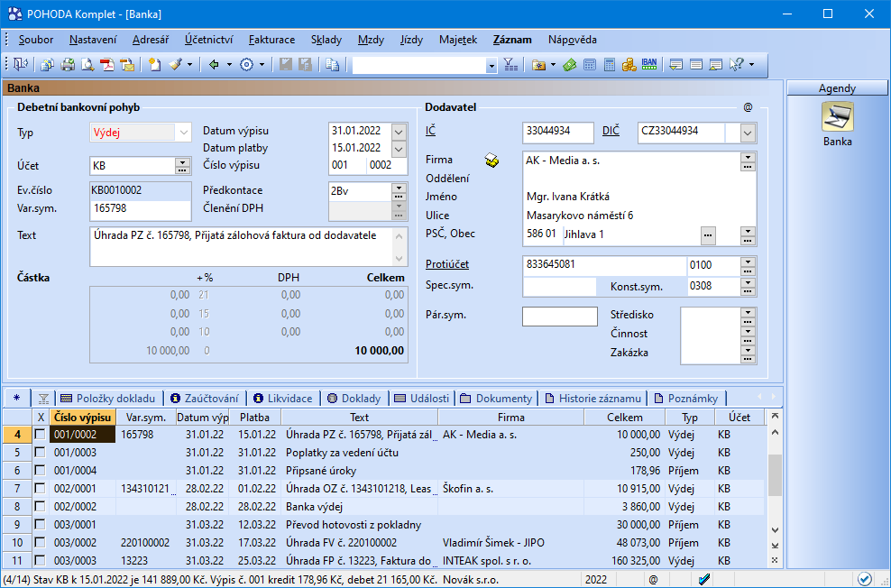Create a new record with the new-document icon
The image size is (891, 588).
click(x=154, y=65)
